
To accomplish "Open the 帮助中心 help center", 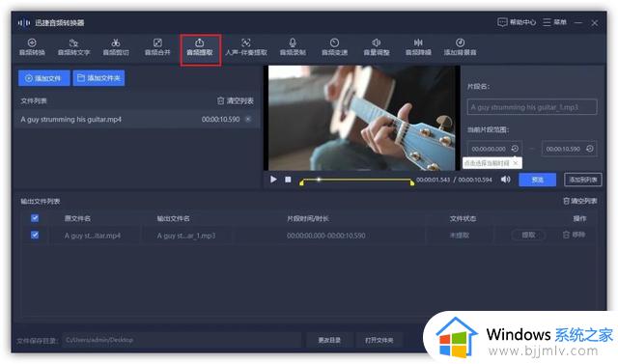I will click(x=517, y=22).
